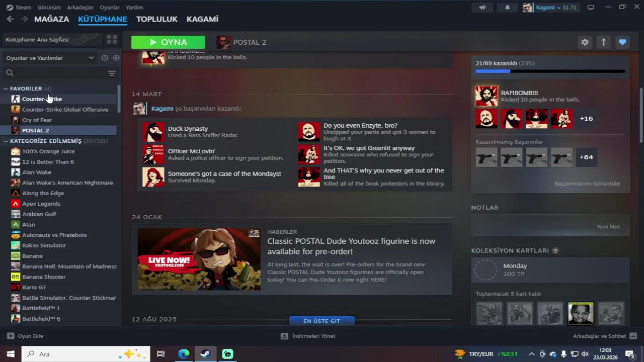Screen dimensions: 644x362
Task: Click the right-side page scrollbar
Action: pyautogui.click(x=641, y=116)
